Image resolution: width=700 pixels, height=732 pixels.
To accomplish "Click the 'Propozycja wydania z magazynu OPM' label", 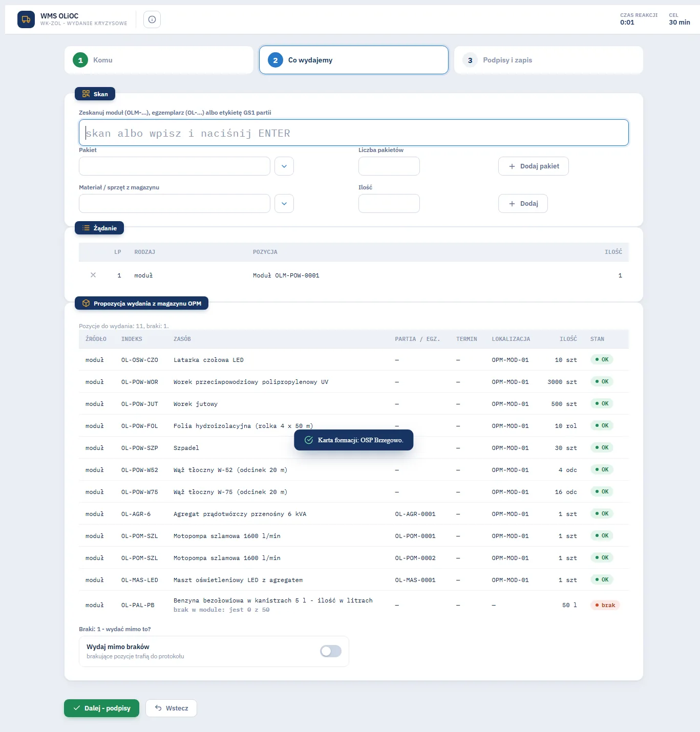I will coord(142,304).
